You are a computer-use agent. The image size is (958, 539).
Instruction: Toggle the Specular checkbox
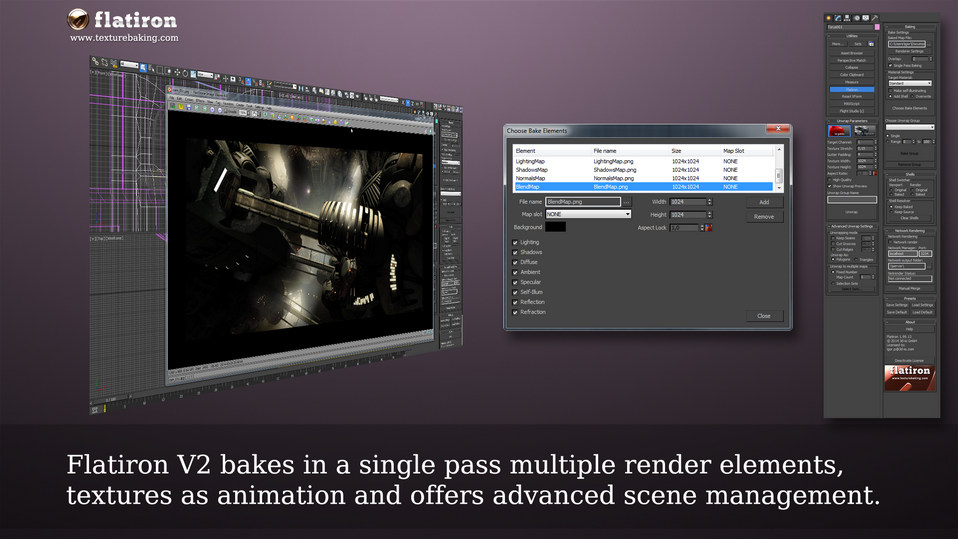[515, 282]
